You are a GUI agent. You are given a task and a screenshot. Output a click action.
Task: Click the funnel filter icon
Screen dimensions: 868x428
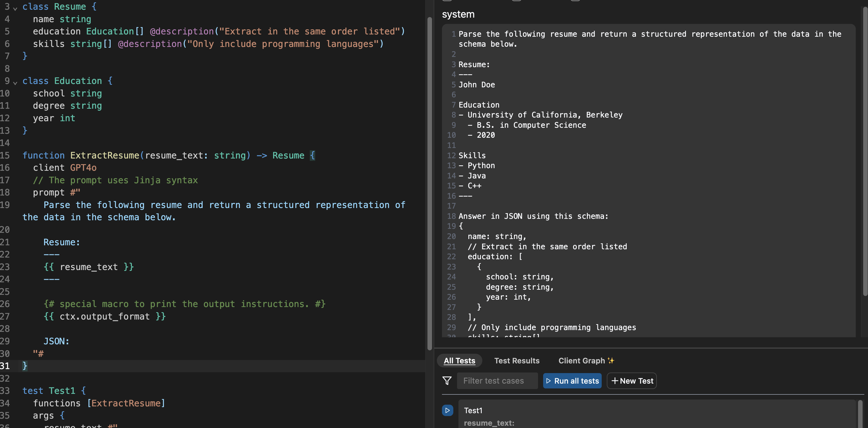pos(447,381)
